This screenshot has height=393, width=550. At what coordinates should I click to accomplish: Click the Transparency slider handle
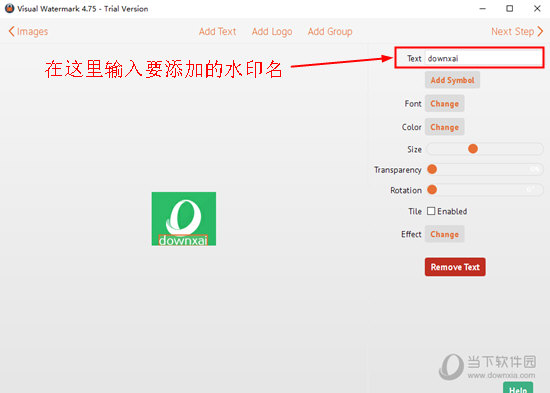(432, 169)
